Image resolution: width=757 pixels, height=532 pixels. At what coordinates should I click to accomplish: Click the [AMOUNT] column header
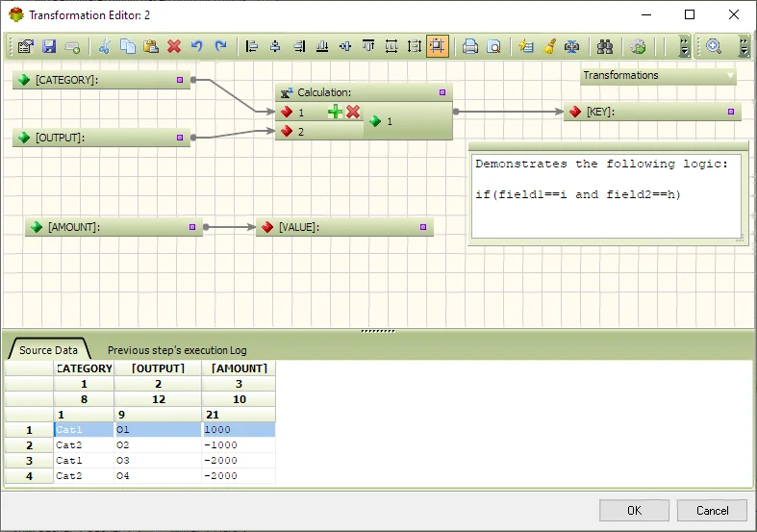239,368
